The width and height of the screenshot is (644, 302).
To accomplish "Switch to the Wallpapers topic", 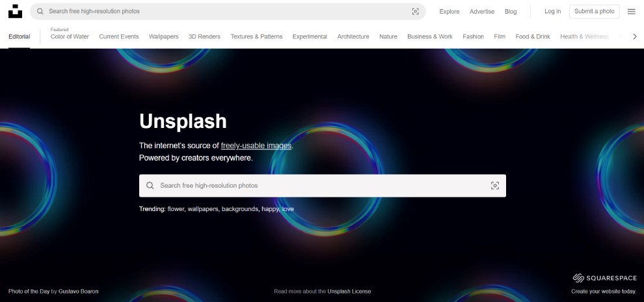I will (x=163, y=36).
